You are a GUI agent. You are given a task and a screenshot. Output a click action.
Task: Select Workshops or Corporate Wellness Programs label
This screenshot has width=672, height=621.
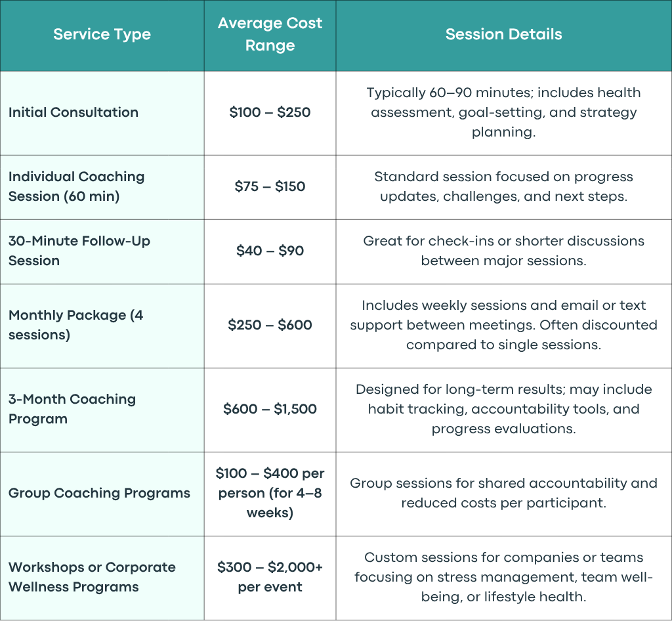point(92,577)
